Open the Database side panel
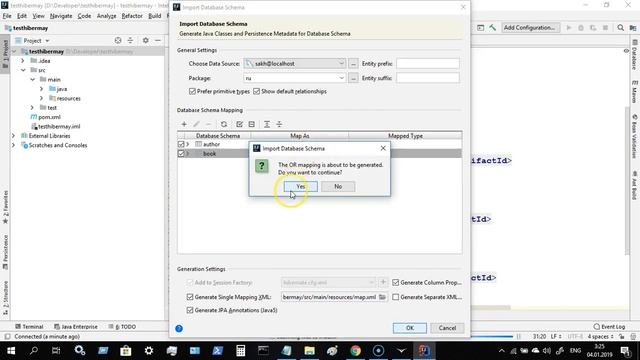 pyautogui.click(x=635, y=55)
